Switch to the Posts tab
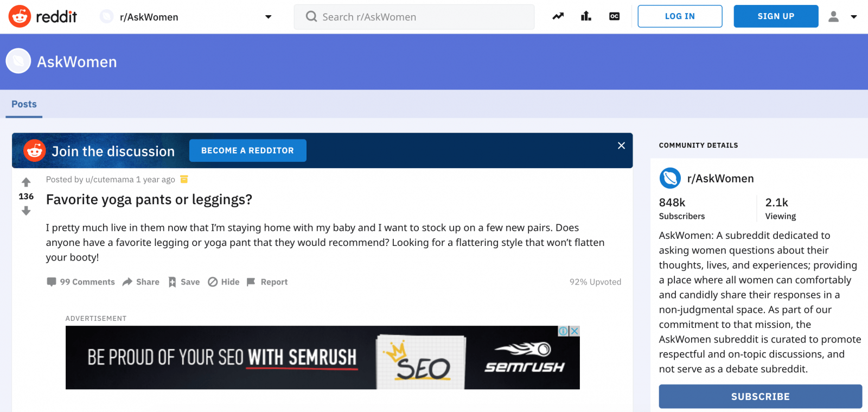The width and height of the screenshot is (868, 412). coord(24,104)
